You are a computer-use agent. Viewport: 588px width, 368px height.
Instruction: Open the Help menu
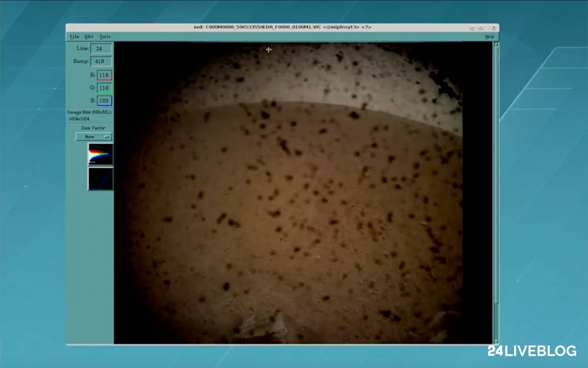(x=490, y=36)
